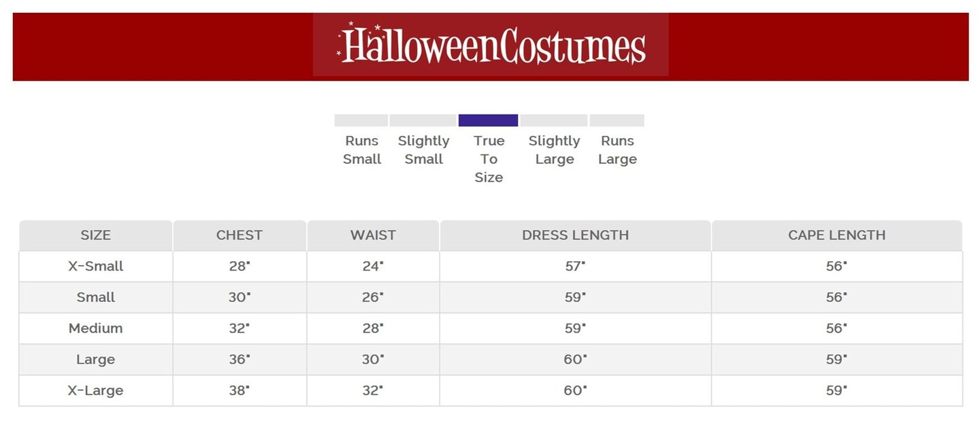Select the Small size row label
This screenshot has height=425, width=980.
click(96, 297)
